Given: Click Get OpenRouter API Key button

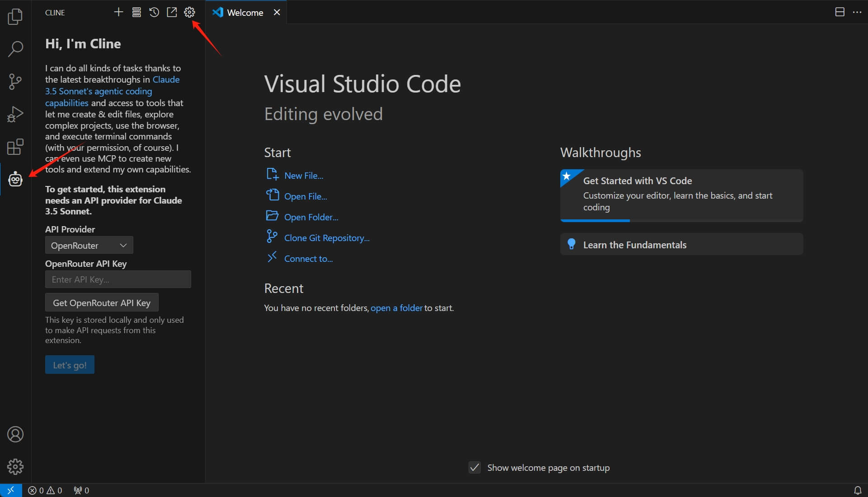Looking at the screenshot, I should point(102,303).
